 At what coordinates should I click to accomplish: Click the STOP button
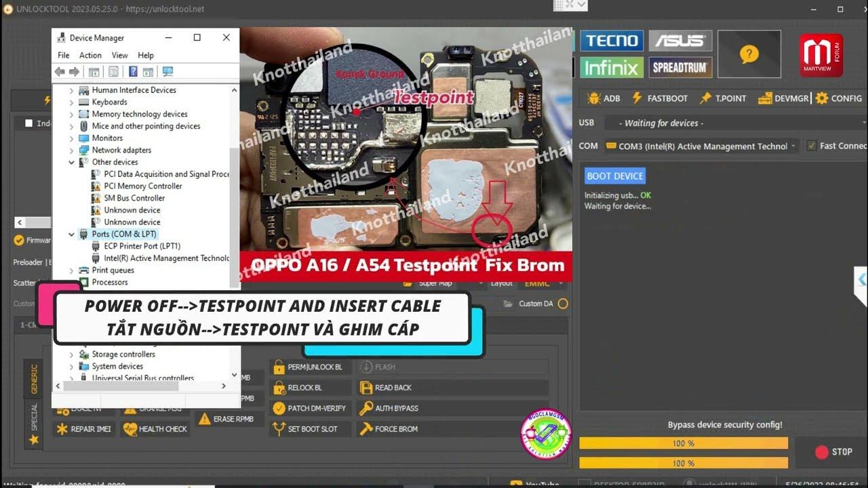(833, 452)
